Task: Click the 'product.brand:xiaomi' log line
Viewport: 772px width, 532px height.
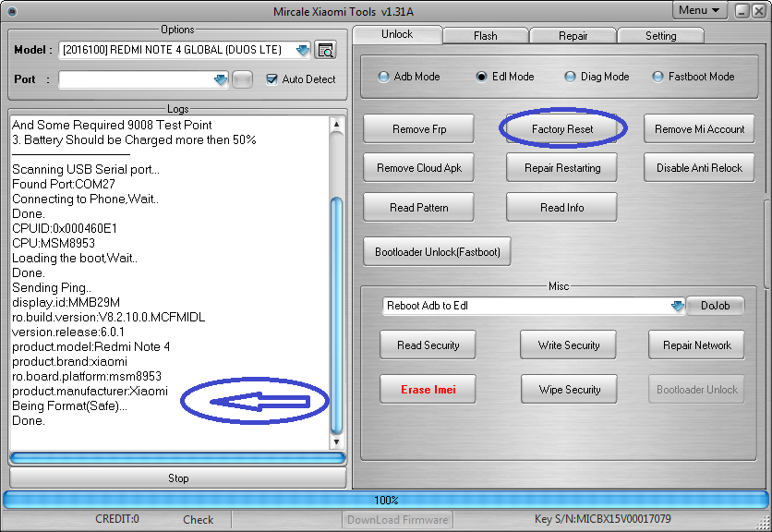Action: tap(69, 361)
